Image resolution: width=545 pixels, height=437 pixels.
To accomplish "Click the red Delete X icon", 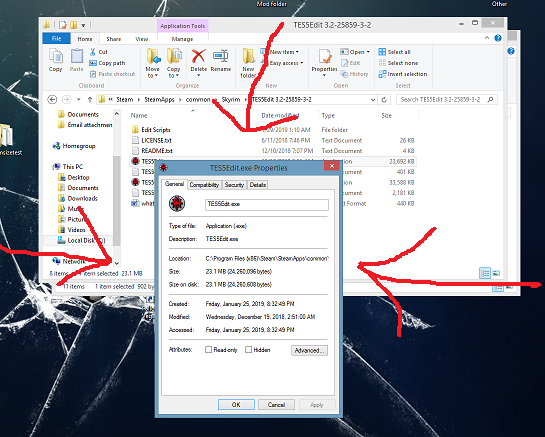I will pos(198,56).
